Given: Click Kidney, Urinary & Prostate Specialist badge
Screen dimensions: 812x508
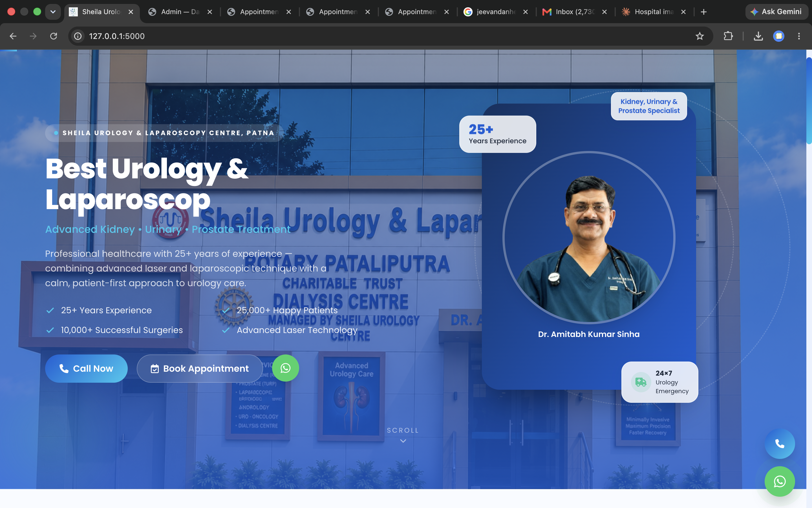Looking at the screenshot, I should coord(649,106).
